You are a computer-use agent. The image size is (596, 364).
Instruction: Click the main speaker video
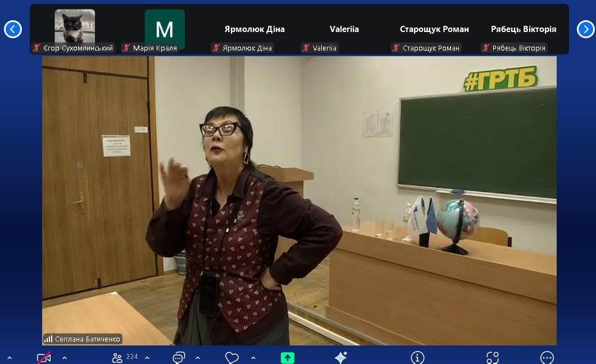[299, 201]
